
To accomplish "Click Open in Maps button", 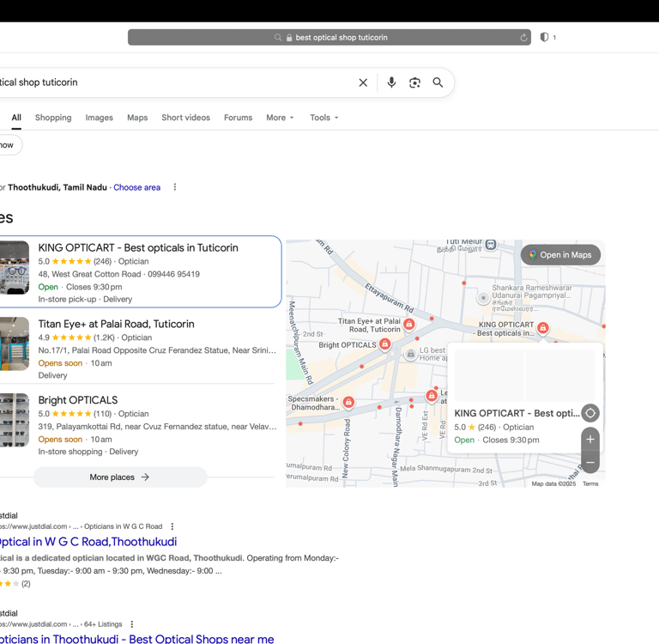I will pos(560,255).
